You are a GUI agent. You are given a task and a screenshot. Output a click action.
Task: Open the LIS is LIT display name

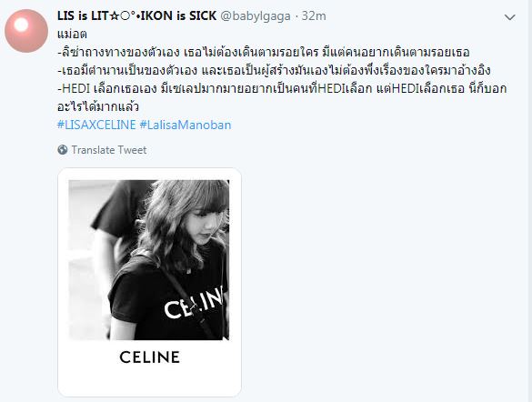click(x=136, y=15)
